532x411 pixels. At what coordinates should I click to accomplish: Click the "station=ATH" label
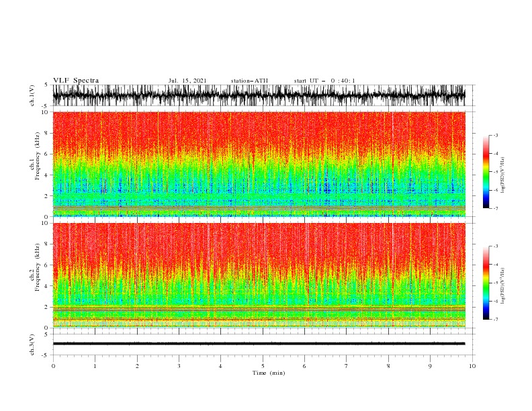[x=249, y=81]
